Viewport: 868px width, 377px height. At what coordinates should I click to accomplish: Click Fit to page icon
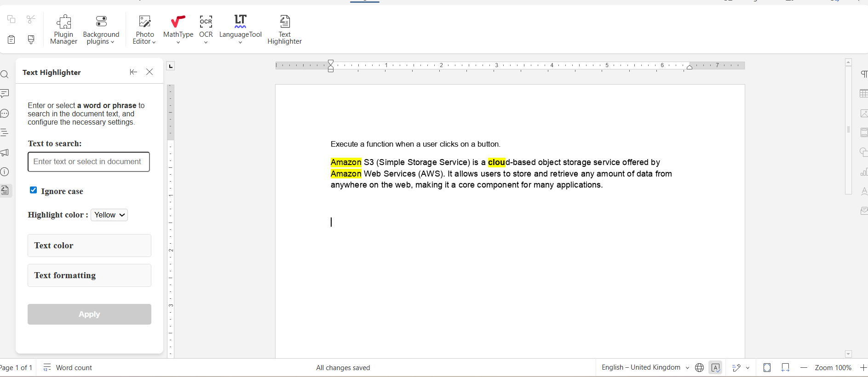tap(767, 367)
